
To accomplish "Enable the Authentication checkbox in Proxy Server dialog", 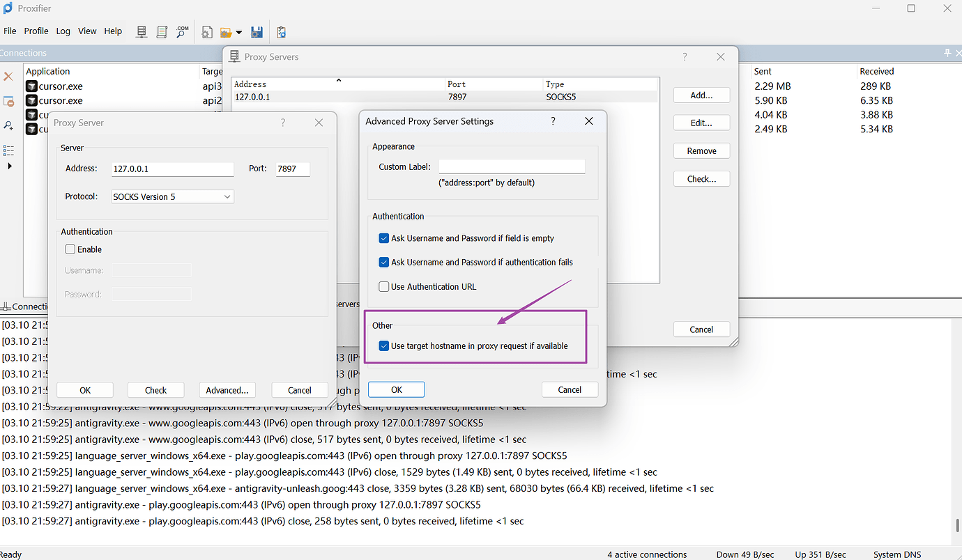I will tap(70, 249).
